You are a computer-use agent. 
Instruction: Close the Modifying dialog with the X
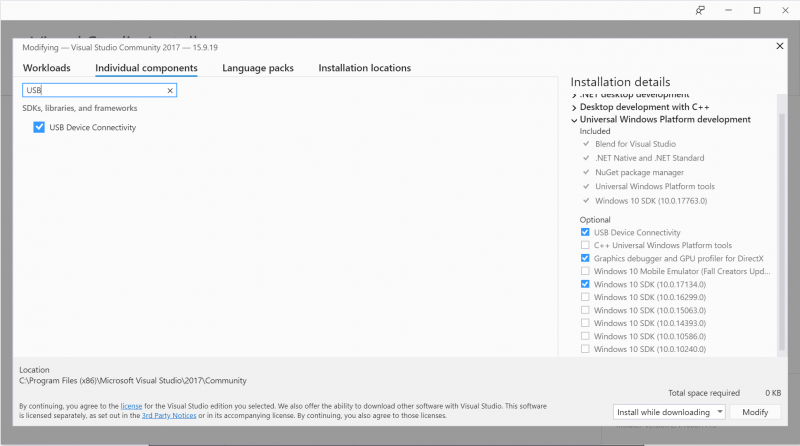(780, 46)
